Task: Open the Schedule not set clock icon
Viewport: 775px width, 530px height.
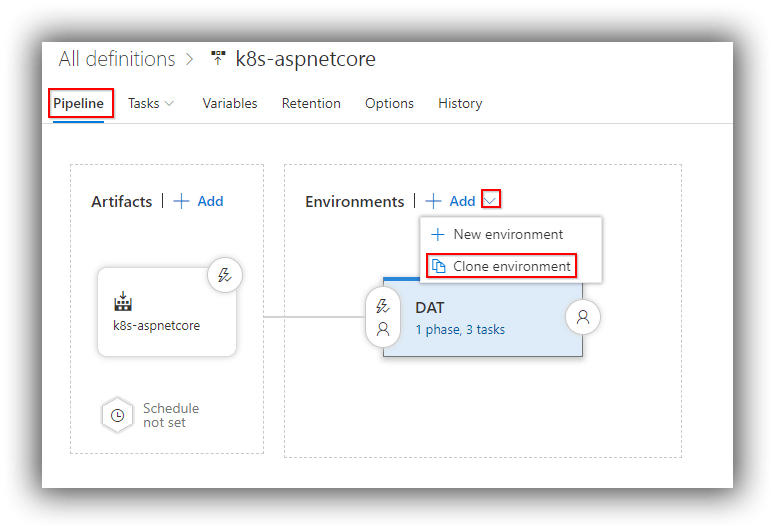Action: [x=117, y=415]
